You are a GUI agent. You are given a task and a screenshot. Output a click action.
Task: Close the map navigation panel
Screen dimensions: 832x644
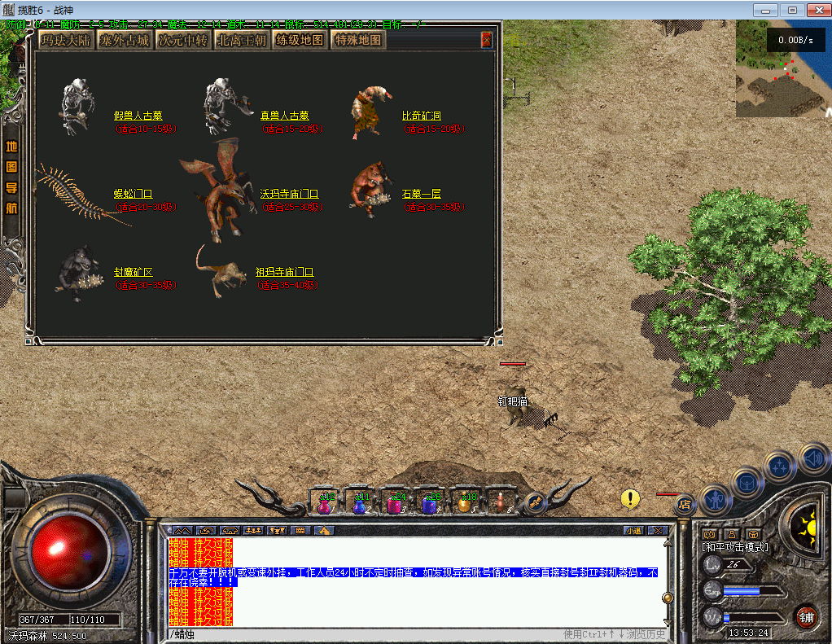tap(487, 40)
